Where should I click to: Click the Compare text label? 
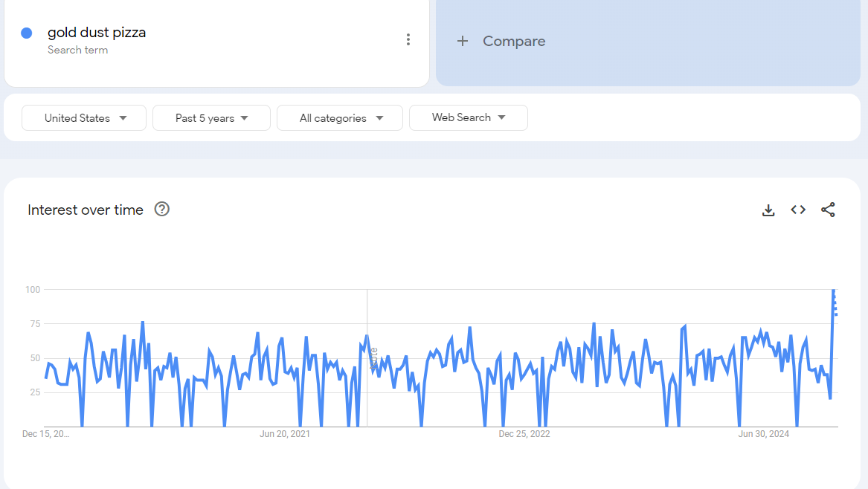(514, 42)
